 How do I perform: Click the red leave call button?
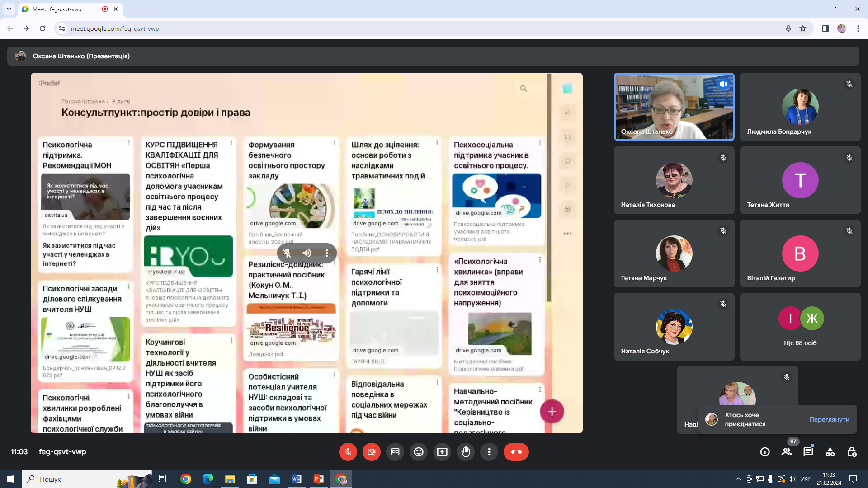(516, 452)
